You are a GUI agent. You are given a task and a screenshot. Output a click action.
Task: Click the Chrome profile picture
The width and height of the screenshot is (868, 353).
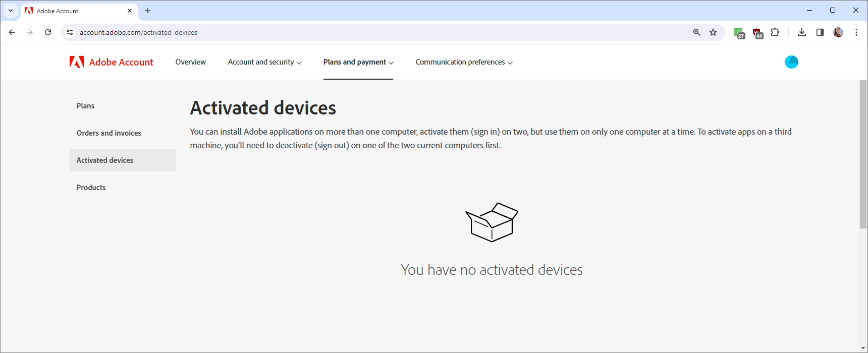838,32
